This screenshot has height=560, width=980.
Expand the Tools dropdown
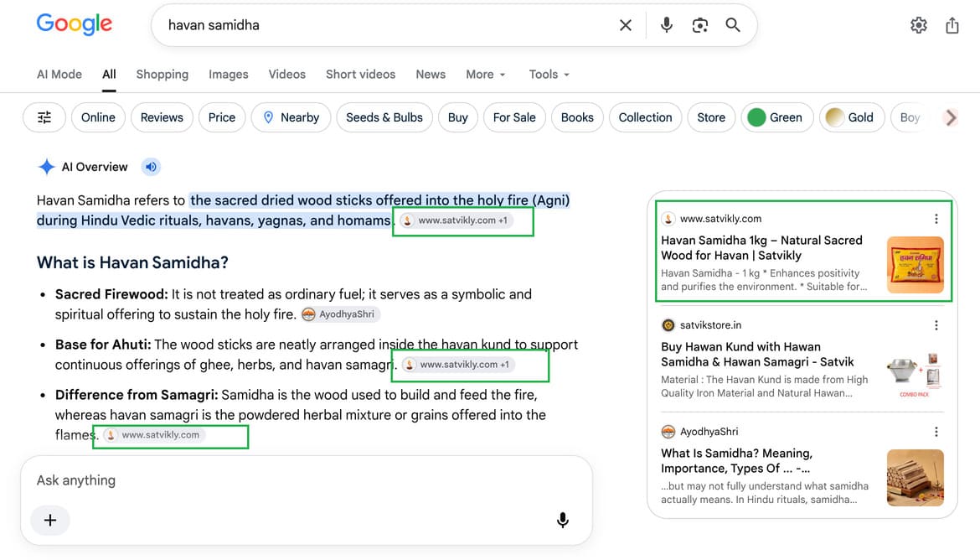coord(549,75)
